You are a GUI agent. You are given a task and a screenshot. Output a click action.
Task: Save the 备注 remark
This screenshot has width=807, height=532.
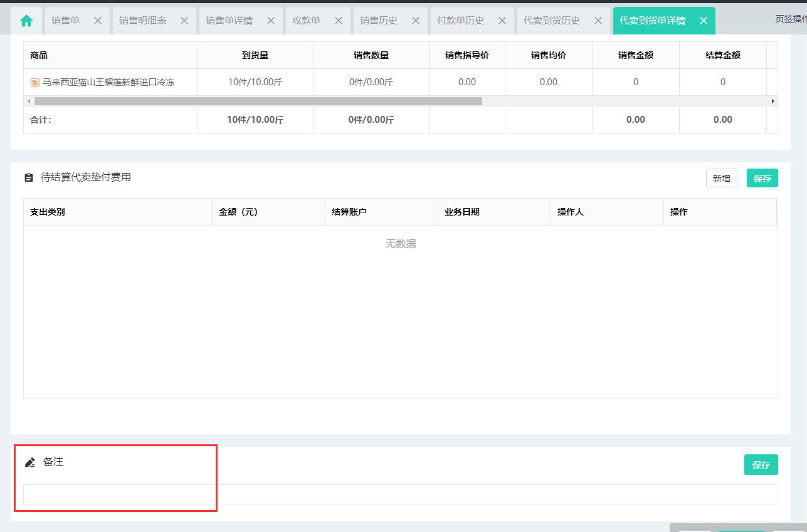(x=761, y=464)
